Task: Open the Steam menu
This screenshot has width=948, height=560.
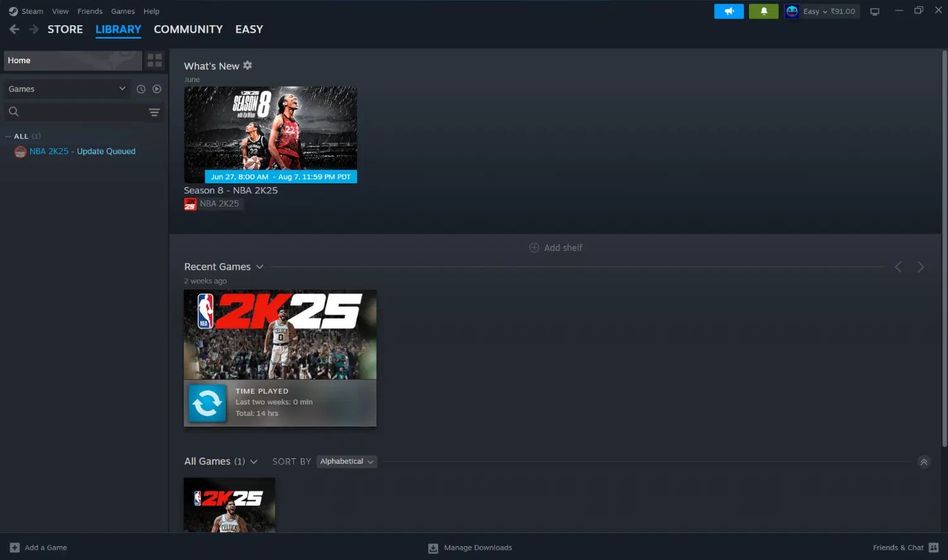Action: pos(32,11)
